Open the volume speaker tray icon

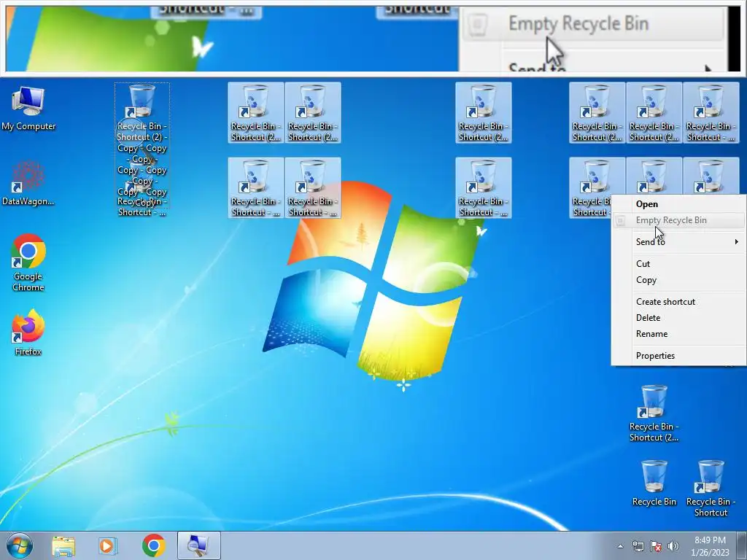pos(673,546)
